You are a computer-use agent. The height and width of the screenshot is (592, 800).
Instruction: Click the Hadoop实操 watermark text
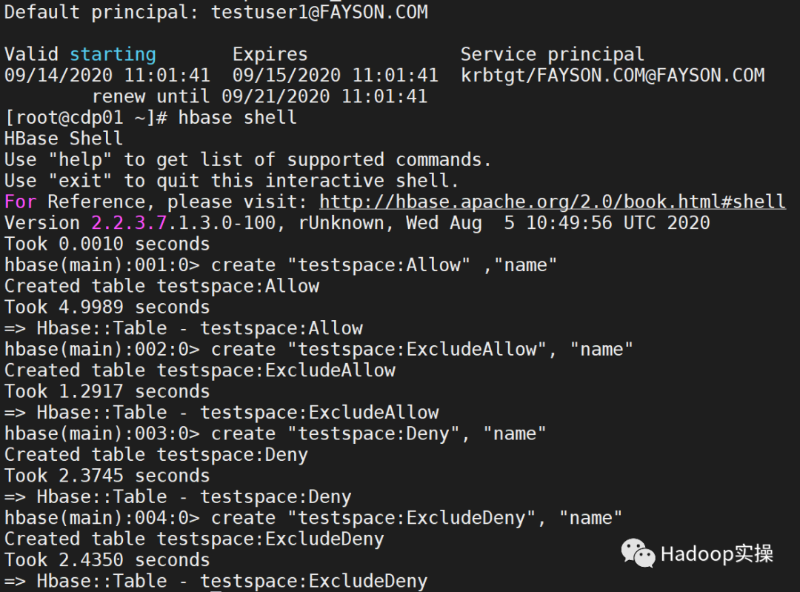click(717, 554)
